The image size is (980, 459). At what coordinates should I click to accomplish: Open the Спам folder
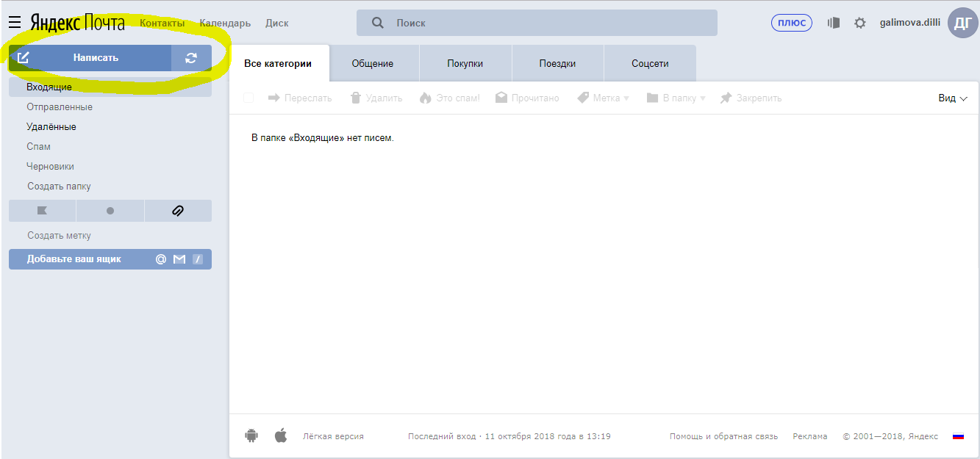click(x=39, y=147)
